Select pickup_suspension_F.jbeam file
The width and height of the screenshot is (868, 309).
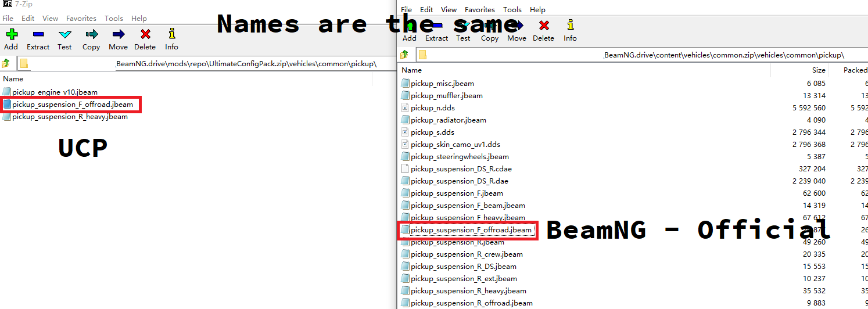coord(457,193)
